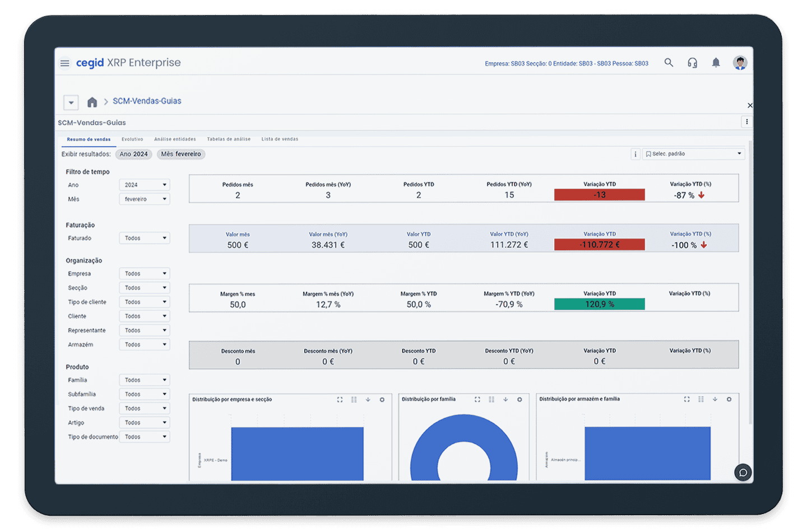Open the Selec. padrão dropdown
This screenshot has width=807, height=532.
click(693, 154)
